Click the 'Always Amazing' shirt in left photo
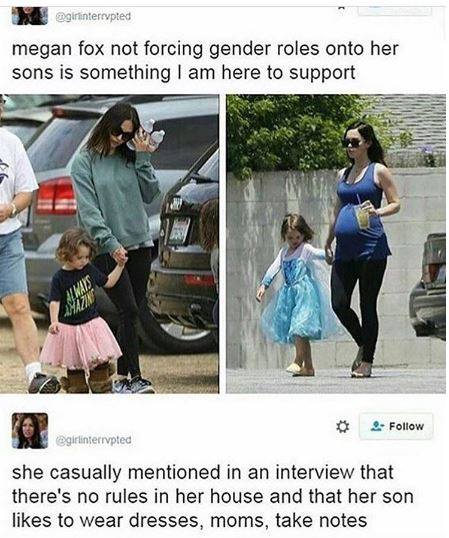449x538 pixels. (77, 295)
